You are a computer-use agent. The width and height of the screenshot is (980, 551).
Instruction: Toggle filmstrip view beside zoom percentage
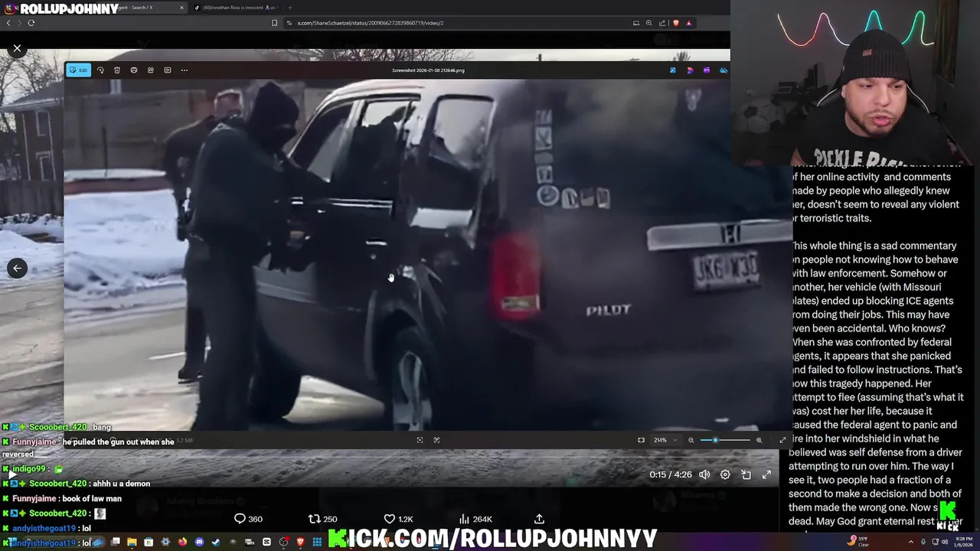pos(641,440)
